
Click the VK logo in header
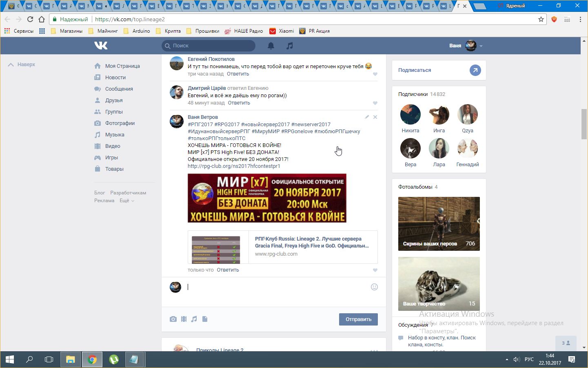point(101,45)
